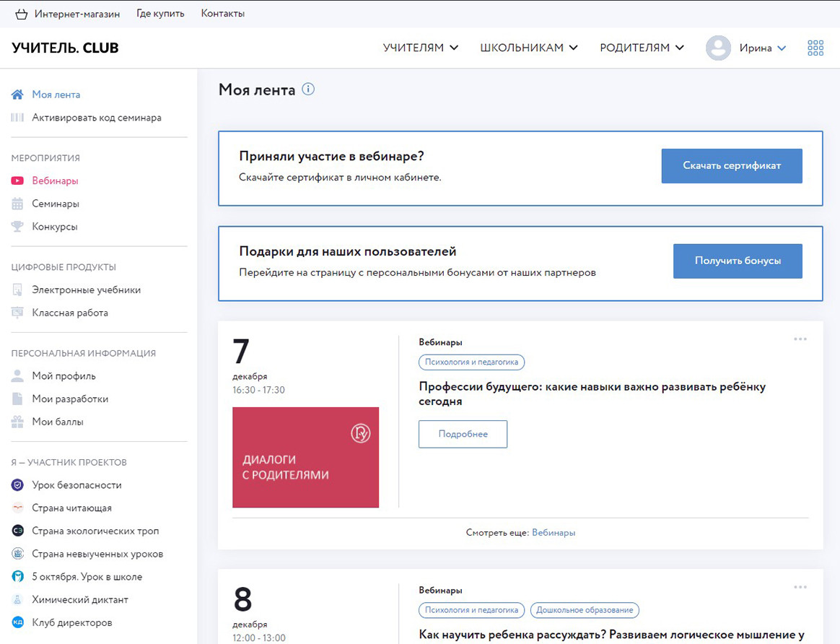Viewport: 840px width, 644px height.
Task: Expand the УЧИТЕЛЯМ dropdown menu
Action: (x=421, y=48)
